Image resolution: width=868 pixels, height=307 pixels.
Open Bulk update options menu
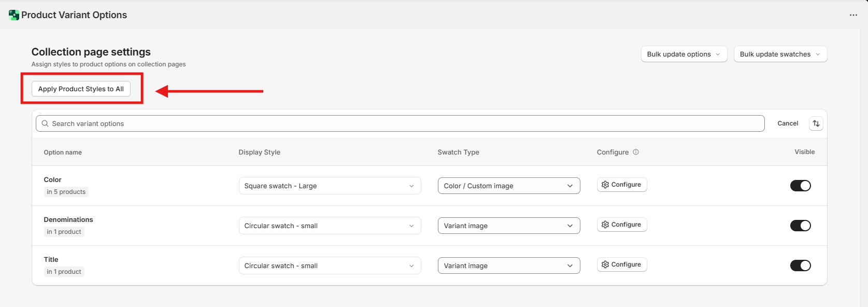point(684,54)
